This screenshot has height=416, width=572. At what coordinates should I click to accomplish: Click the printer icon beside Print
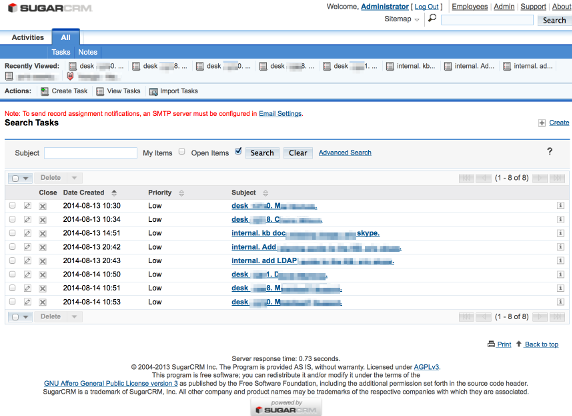click(491, 344)
